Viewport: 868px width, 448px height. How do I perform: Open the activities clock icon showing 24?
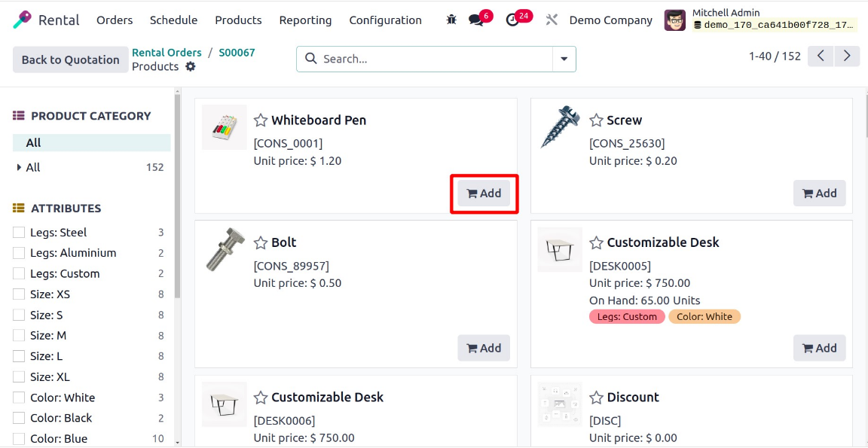[x=513, y=20]
